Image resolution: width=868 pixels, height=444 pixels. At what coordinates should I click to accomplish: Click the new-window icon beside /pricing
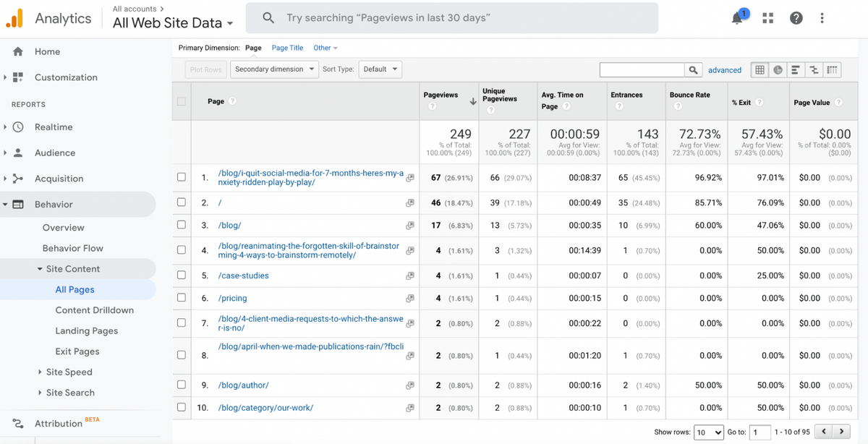click(x=410, y=299)
